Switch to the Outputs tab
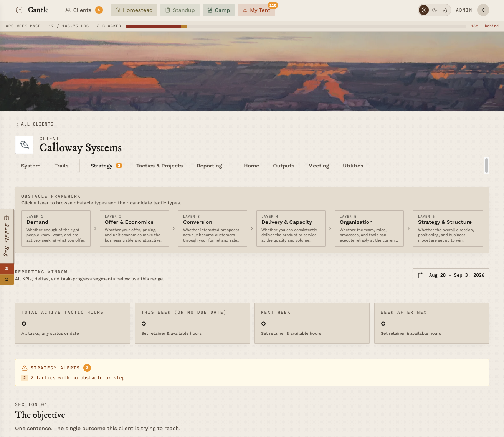 pos(284,166)
